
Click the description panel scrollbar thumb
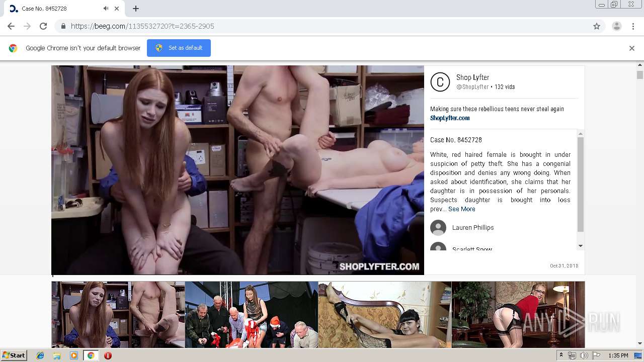(x=581, y=184)
